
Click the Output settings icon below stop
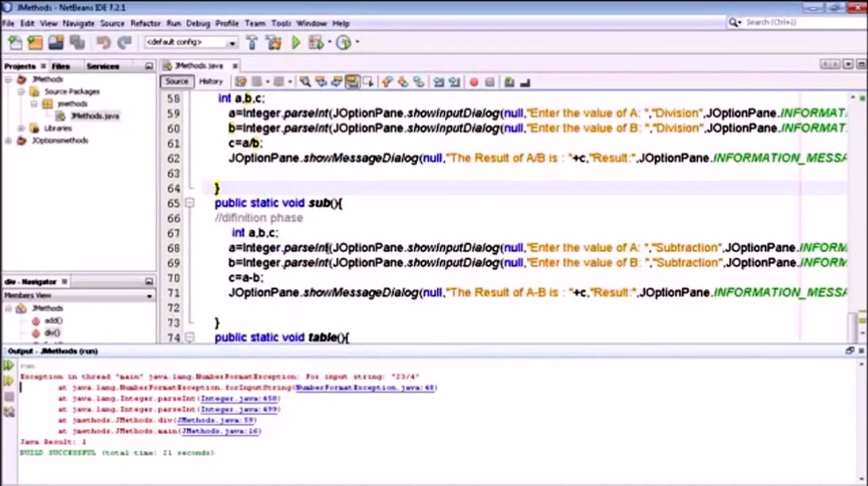[x=8, y=412]
